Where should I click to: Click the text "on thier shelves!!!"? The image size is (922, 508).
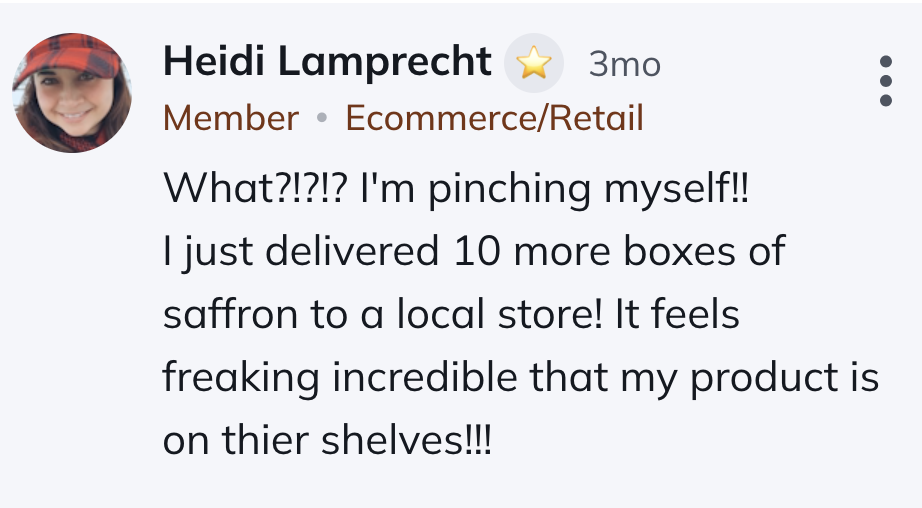[327, 440]
